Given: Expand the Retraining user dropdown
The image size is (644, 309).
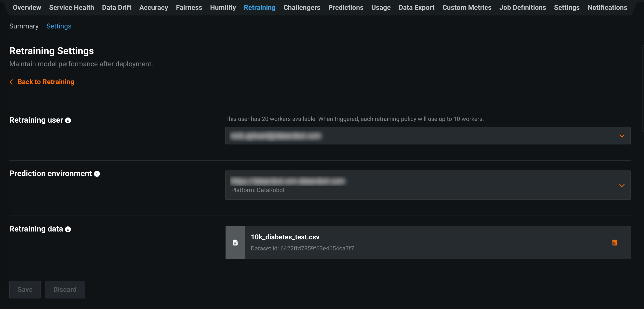Looking at the screenshot, I should (621, 136).
